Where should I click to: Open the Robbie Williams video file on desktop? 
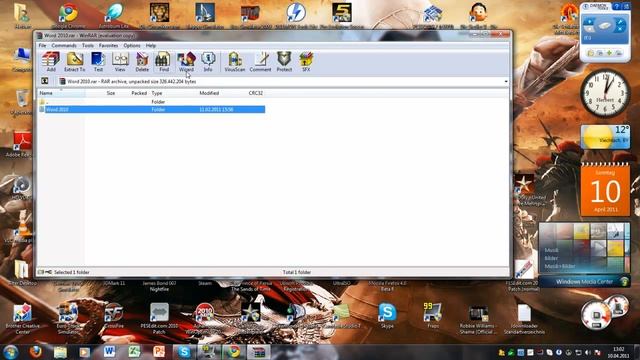pos(478,318)
